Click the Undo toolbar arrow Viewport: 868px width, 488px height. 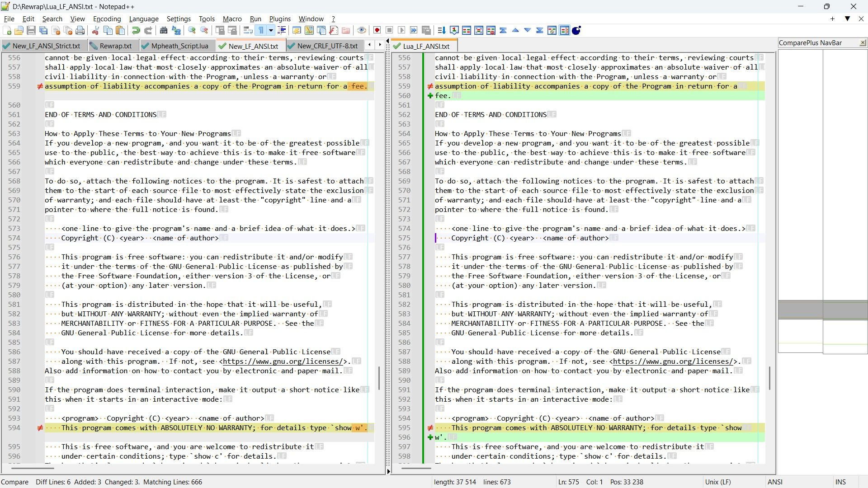136,30
